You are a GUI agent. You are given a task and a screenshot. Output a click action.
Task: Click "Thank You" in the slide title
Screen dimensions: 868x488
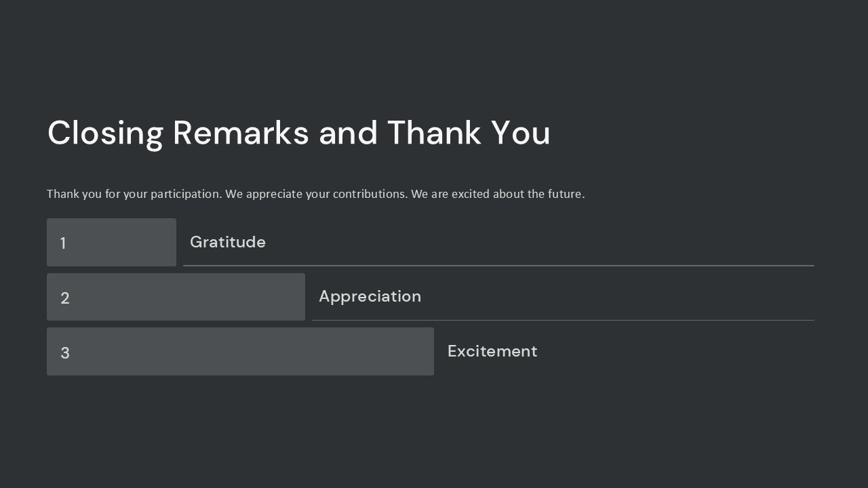pos(469,133)
